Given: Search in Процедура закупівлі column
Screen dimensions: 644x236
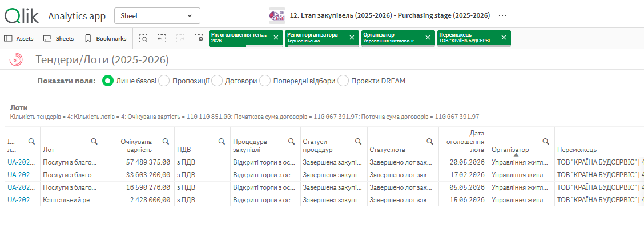Looking at the screenshot, I should click(x=291, y=142).
